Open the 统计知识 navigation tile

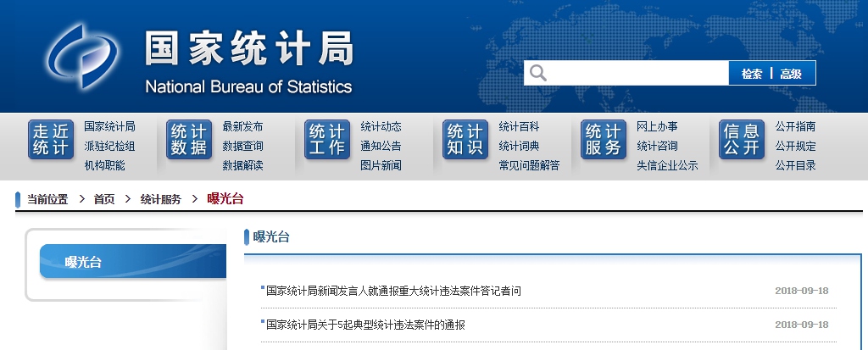click(465, 140)
